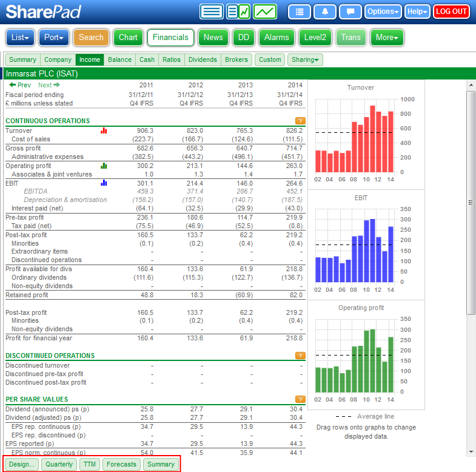Screen dimensions: 476x472
Task: Open the News view
Action: coord(213,38)
